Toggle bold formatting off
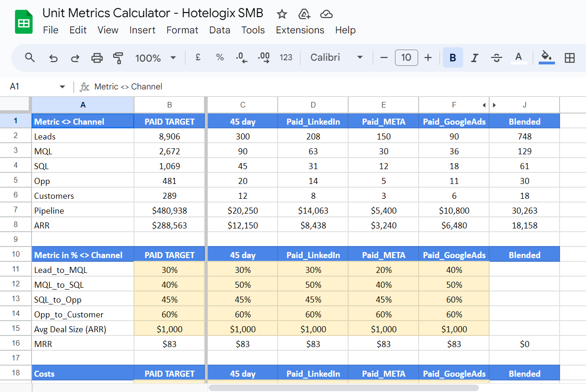Viewport: 586px width, 392px height. [452, 57]
